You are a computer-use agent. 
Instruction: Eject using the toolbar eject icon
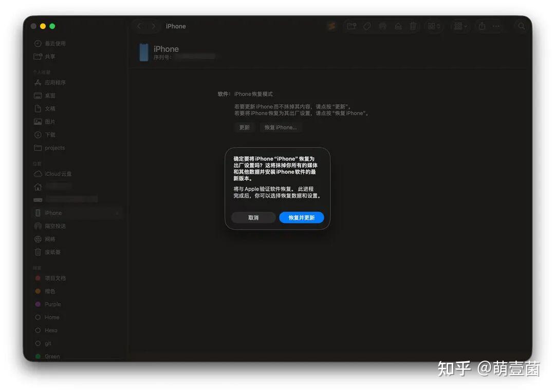[398, 26]
